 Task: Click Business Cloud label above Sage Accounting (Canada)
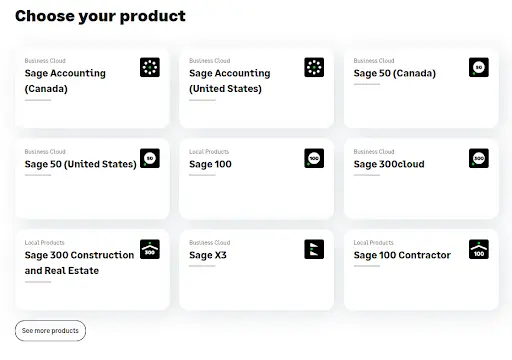pos(45,61)
